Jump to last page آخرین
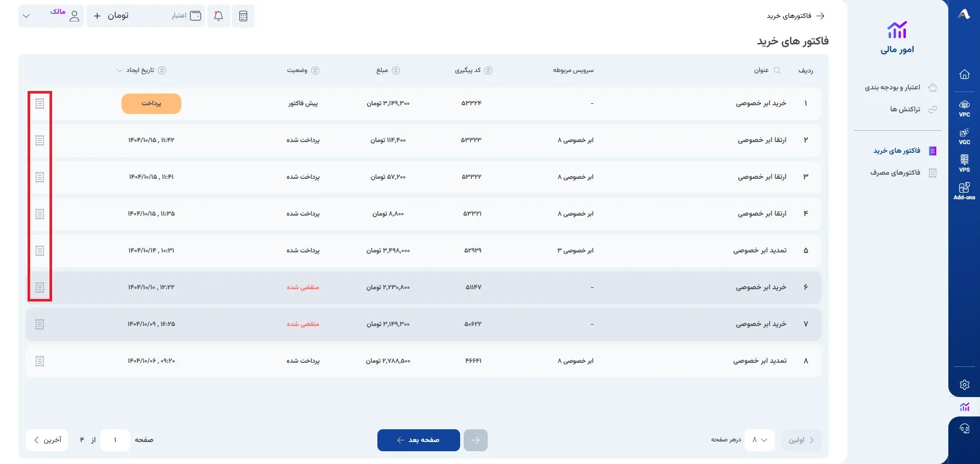Viewport: 980px width, 464px height. pos(47,440)
